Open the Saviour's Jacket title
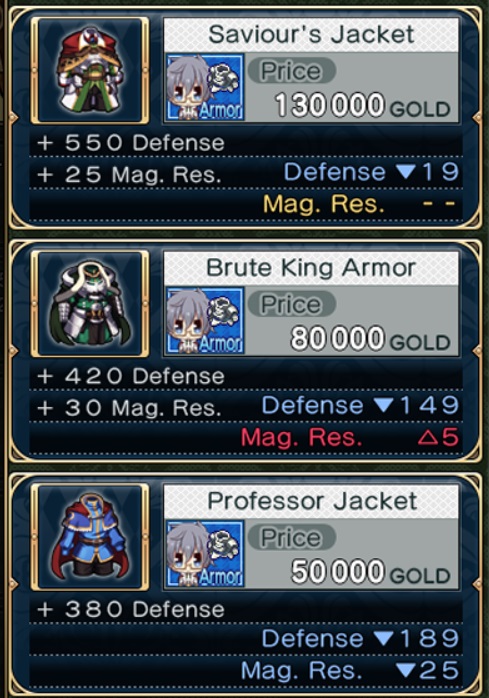Image resolution: width=489 pixels, height=698 pixels. (x=311, y=35)
